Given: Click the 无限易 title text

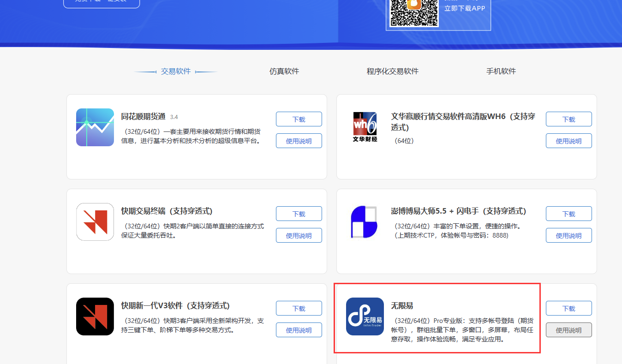Looking at the screenshot, I should coord(402,306).
